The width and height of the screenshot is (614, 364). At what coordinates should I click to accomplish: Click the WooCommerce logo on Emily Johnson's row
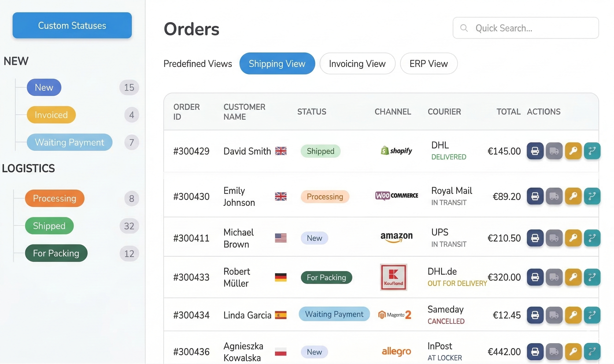click(x=396, y=196)
